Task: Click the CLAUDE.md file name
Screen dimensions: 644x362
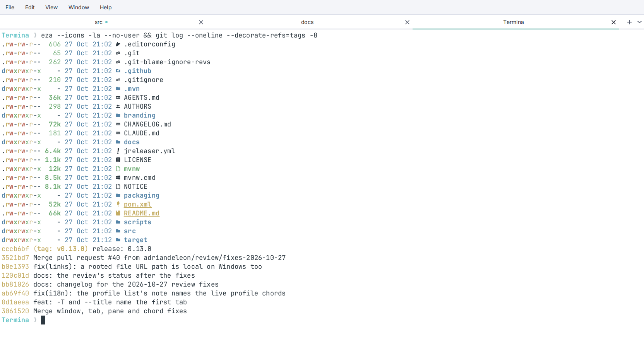Action: click(142, 133)
